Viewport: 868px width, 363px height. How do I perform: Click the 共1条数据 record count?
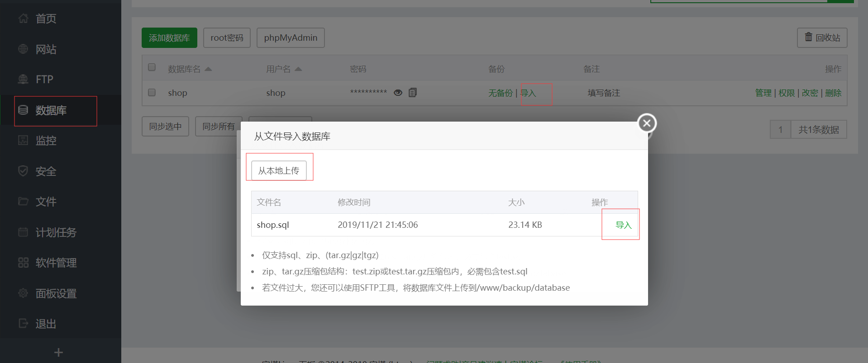(x=819, y=130)
